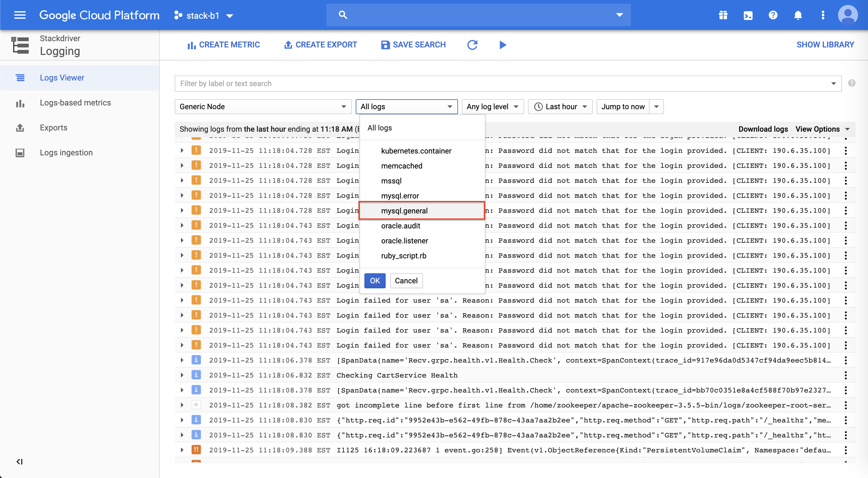Viewport: 868px width, 478px height.
Task: Open the user account avatar
Action: pos(847,15)
